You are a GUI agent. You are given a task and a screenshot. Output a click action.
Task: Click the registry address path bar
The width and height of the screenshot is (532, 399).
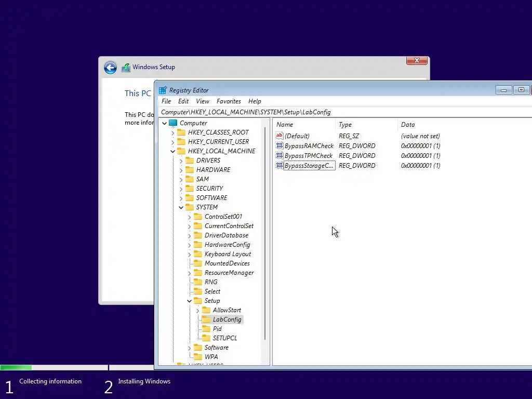pyautogui.click(x=345, y=112)
